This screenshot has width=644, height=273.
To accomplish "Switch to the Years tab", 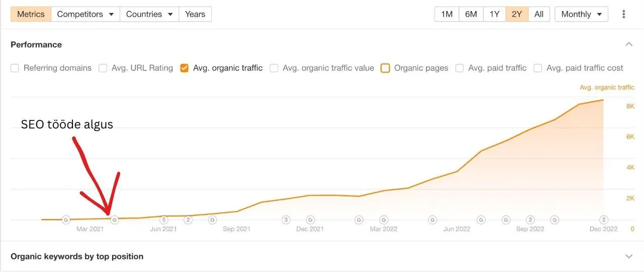I will point(195,14).
